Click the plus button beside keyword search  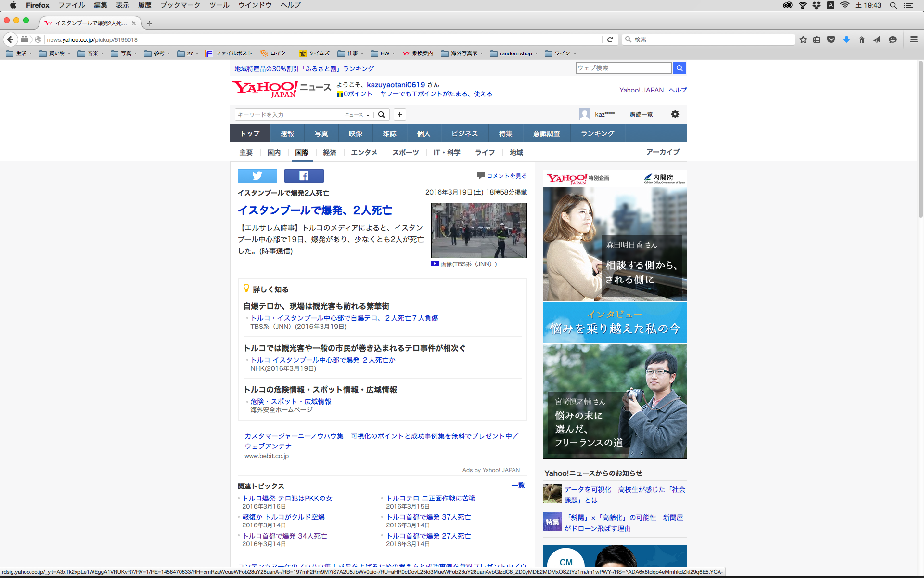pos(399,115)
